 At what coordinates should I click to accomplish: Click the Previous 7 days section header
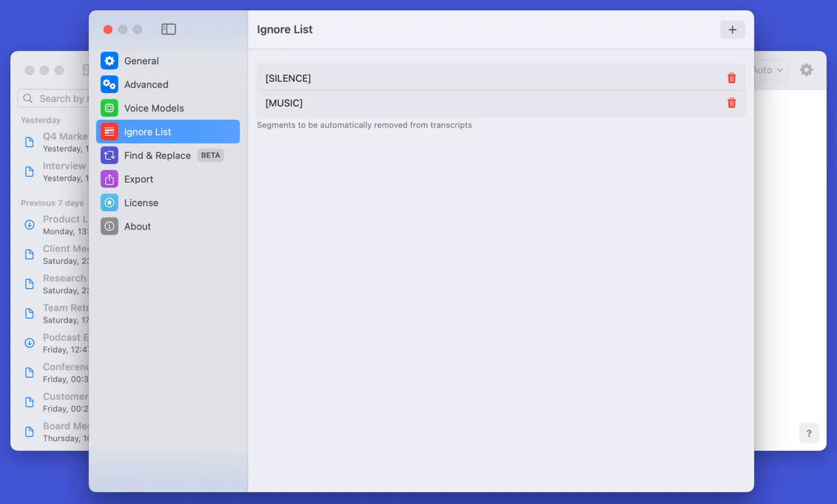point(52,203)
